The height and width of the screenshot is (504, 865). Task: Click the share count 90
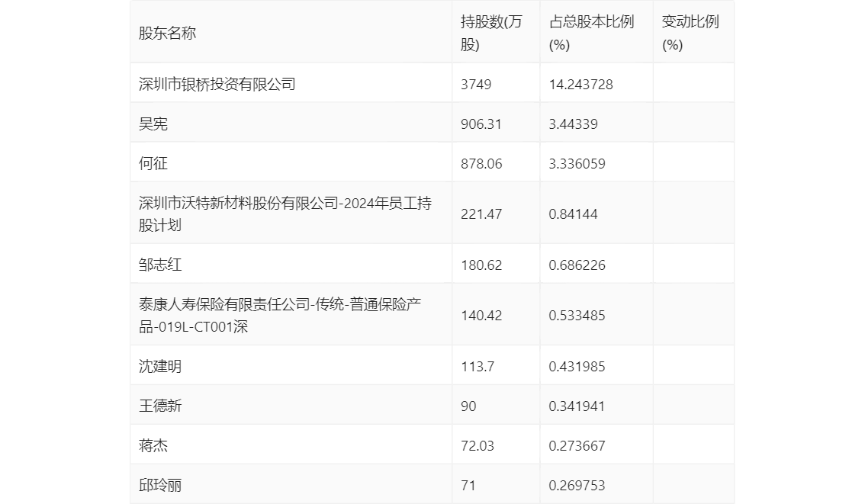click(x=468, y=406)
